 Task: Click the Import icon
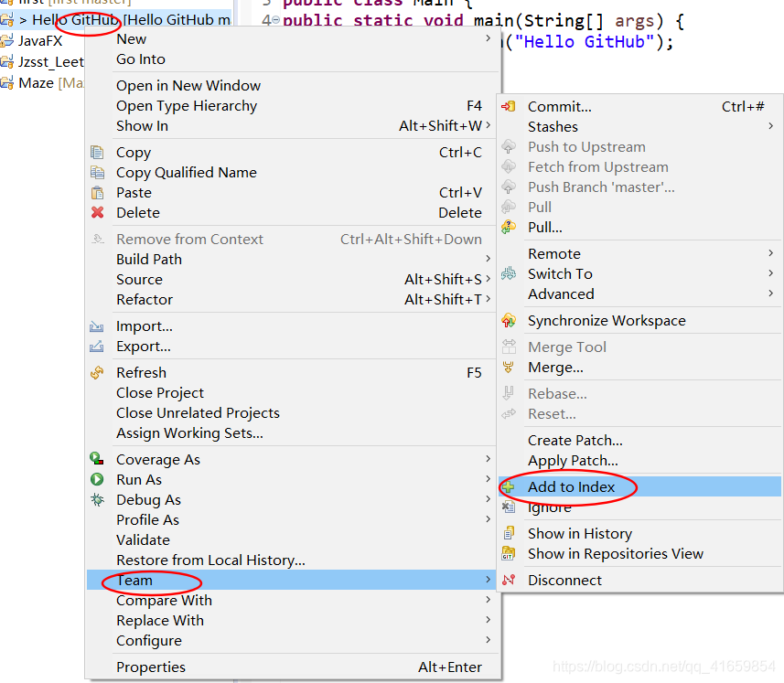pyautogui.click(x=96, y=326)
